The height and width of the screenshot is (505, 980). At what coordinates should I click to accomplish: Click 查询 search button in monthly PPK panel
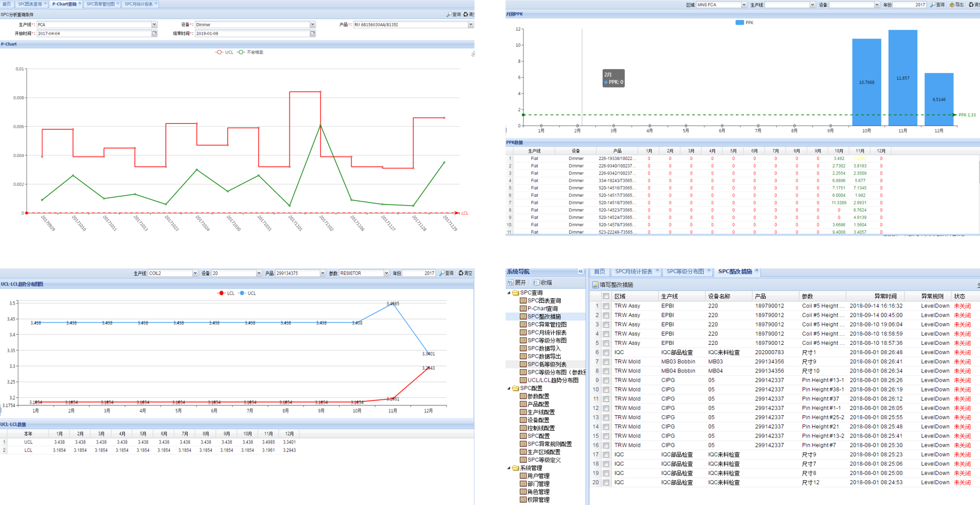coord(937,5)
